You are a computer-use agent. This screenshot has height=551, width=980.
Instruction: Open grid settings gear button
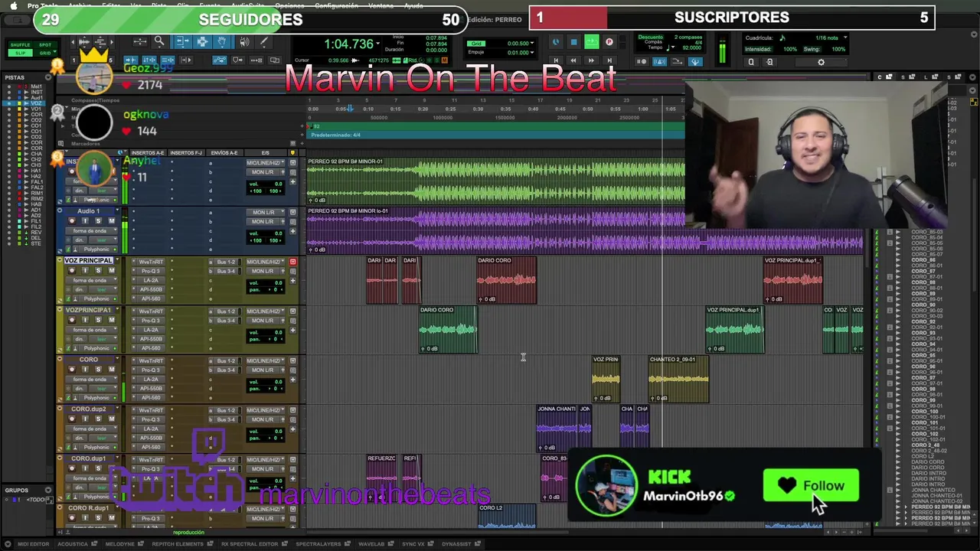[821, 62]
